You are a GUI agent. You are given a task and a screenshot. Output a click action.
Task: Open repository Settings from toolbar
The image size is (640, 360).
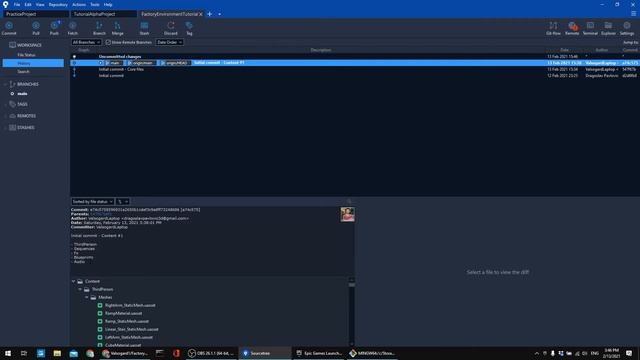pyautogui.click(x=627, y=28)
